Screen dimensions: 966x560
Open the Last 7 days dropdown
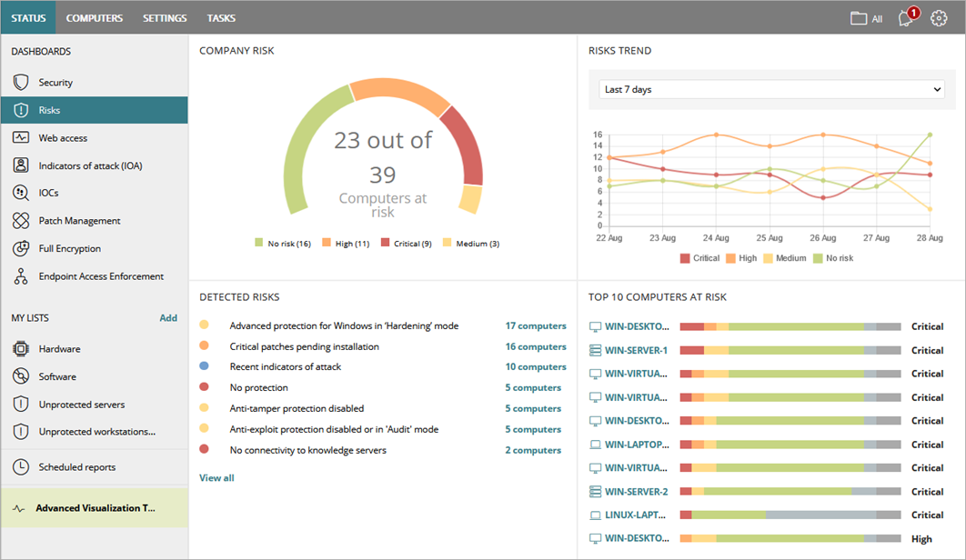pyautogui.click(x=771, y=89)
